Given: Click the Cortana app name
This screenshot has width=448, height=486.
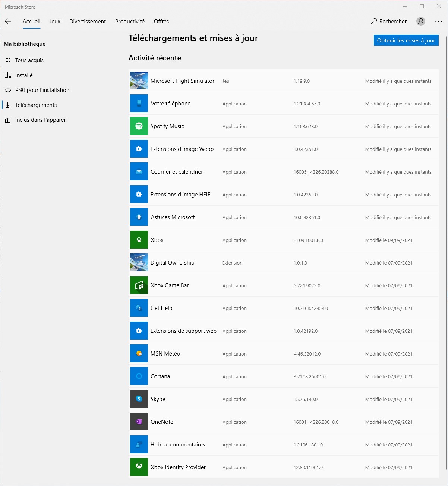Looking at the screenshot, I should pyautogui.click(x=160, y=376).
